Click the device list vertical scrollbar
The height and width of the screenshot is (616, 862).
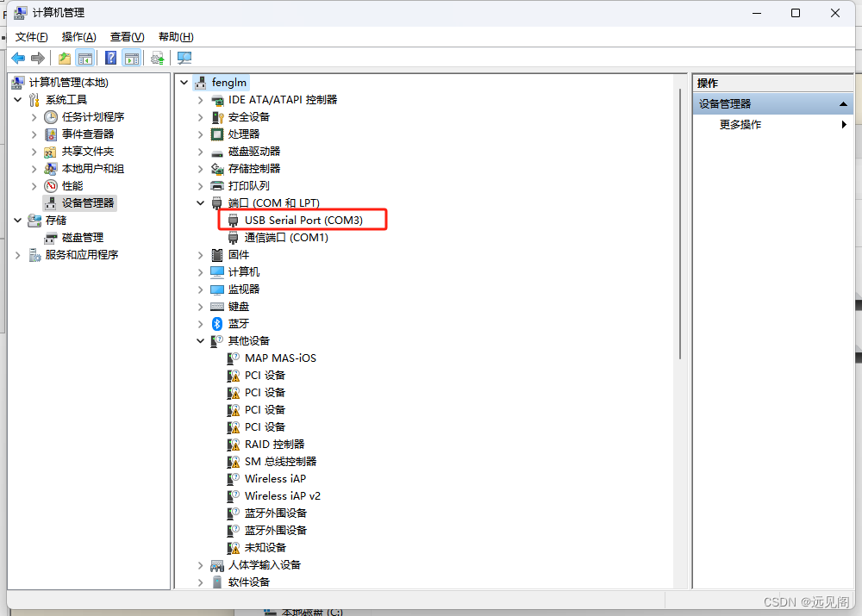(681, 224)
